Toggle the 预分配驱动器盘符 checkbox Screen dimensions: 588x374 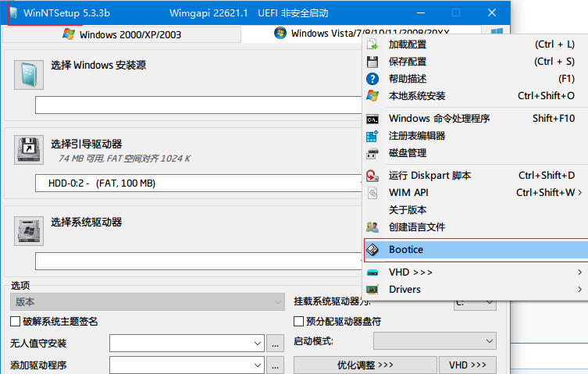[x=298, y=322]
